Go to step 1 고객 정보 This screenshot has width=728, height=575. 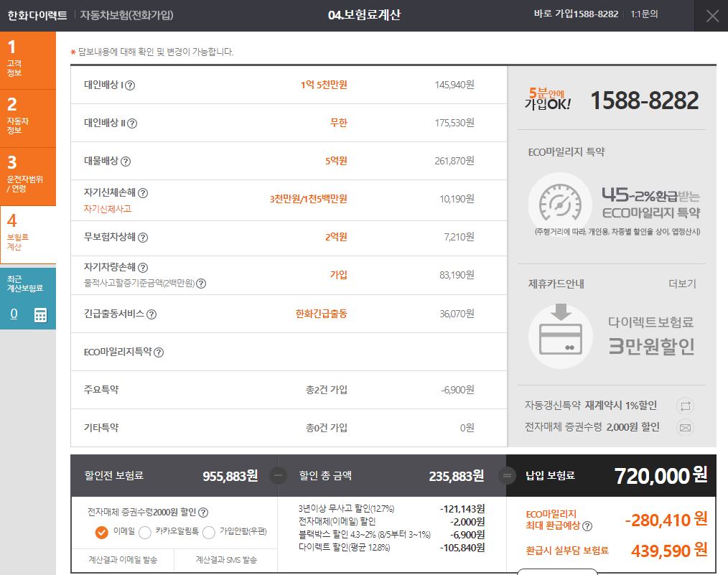pos(28,60)
